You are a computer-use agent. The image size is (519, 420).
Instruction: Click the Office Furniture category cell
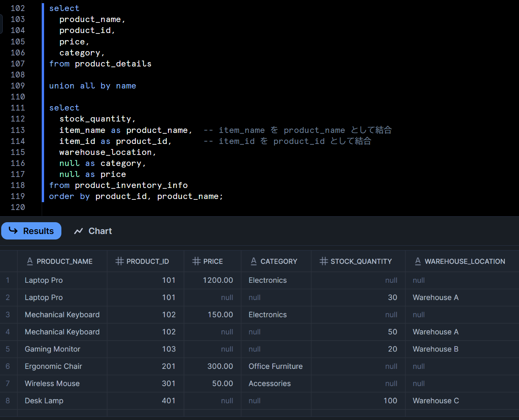click(275, 367)
